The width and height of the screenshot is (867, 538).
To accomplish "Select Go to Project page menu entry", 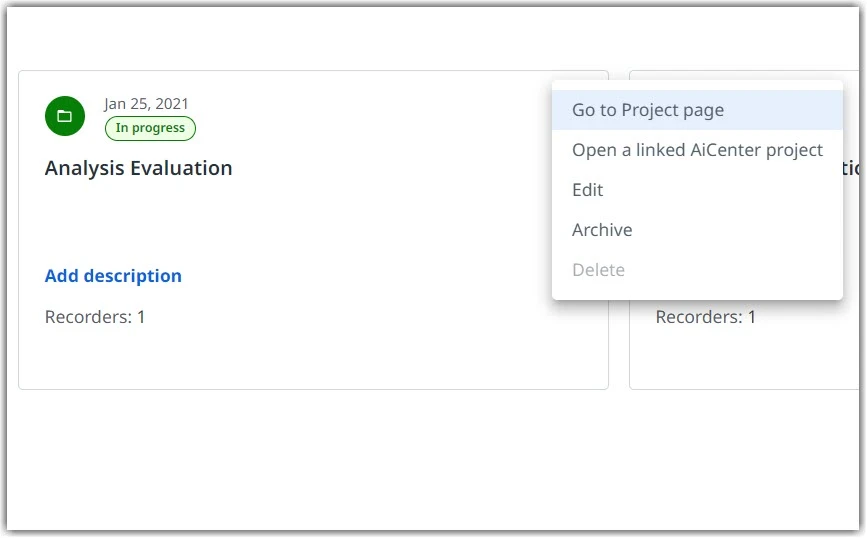I will tap(697, 110).
